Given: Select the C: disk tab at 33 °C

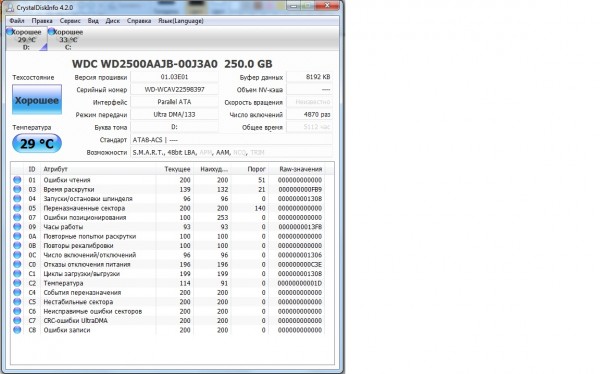Looking at the screenshot, I should (x=68, y=39).
